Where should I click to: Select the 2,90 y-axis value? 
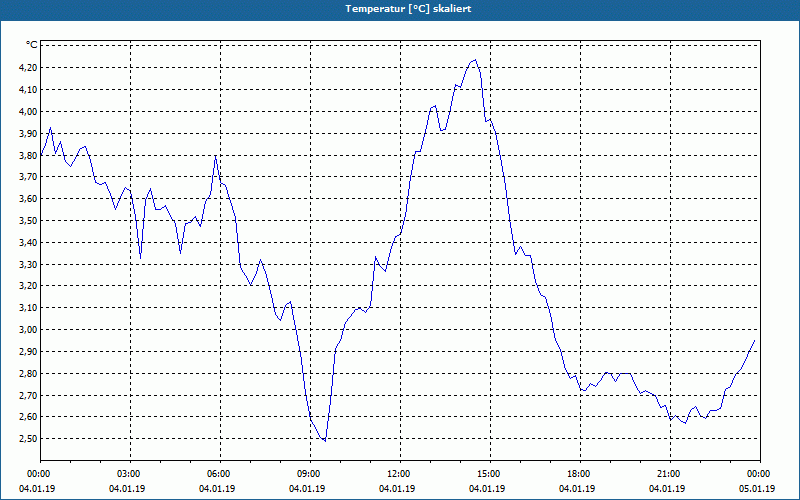click(29, 352)
